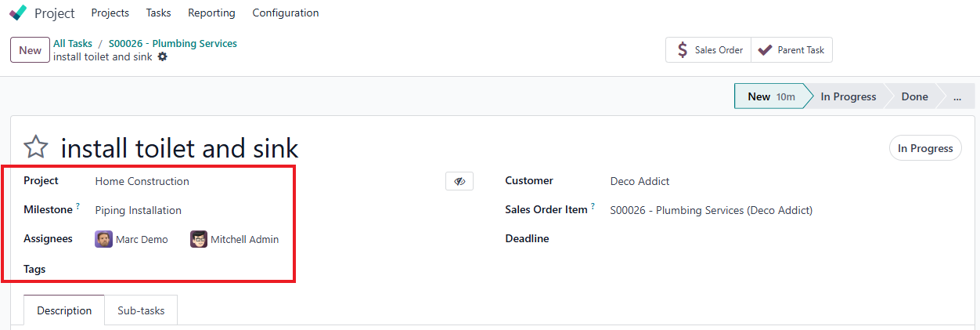Switch to the Sub-tasks tab
The height and width of the screenshot is (330, 980).
141,310
